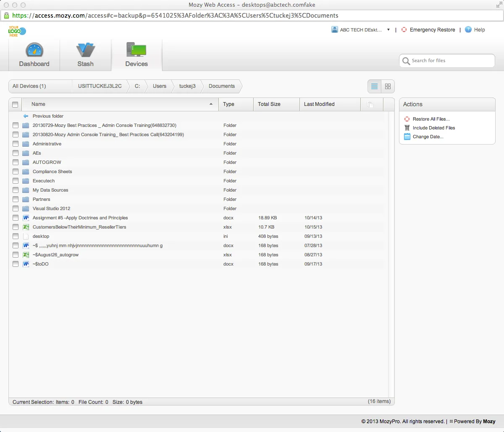
Task: Click Include Deleted Files link
Action: pyautogui.click(x=434, y=128)
